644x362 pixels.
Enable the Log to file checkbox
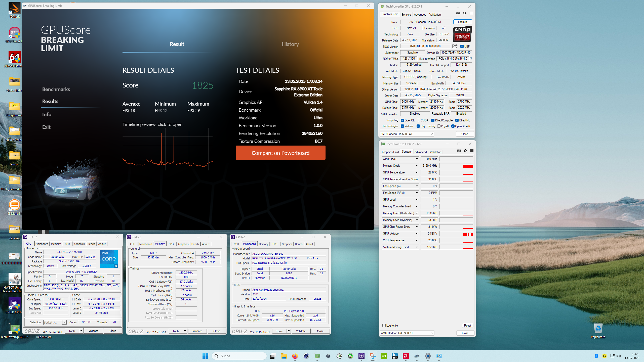tap(384, 326)
